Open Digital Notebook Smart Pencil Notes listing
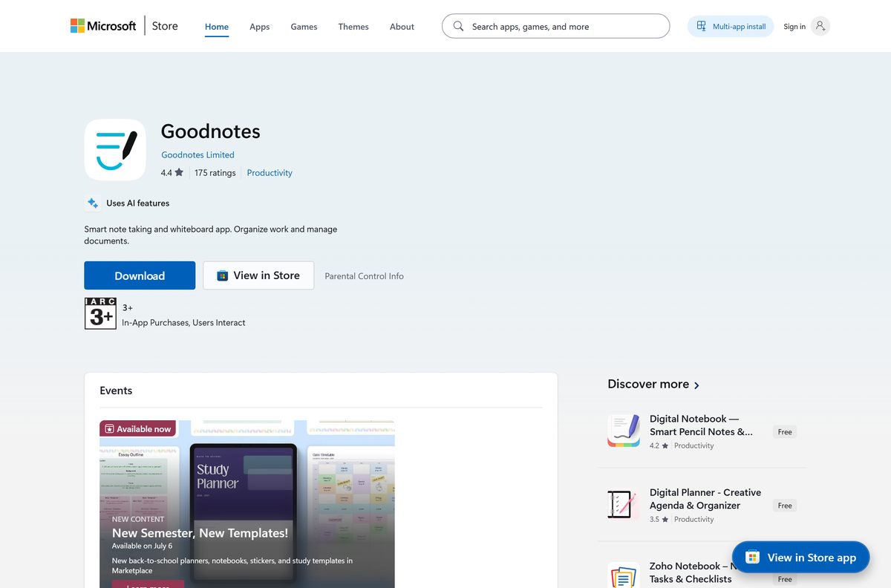Screen dimensions: 891x588 pos(701,425)
